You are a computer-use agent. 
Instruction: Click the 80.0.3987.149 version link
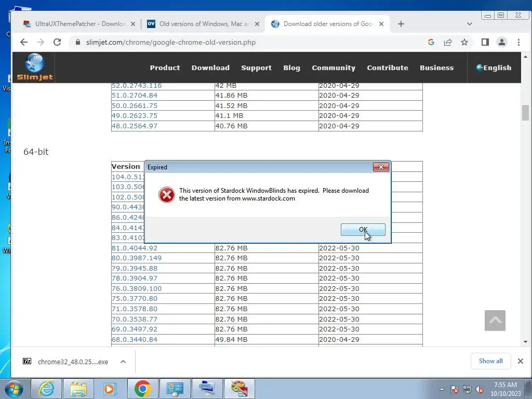tap(137, 258)
